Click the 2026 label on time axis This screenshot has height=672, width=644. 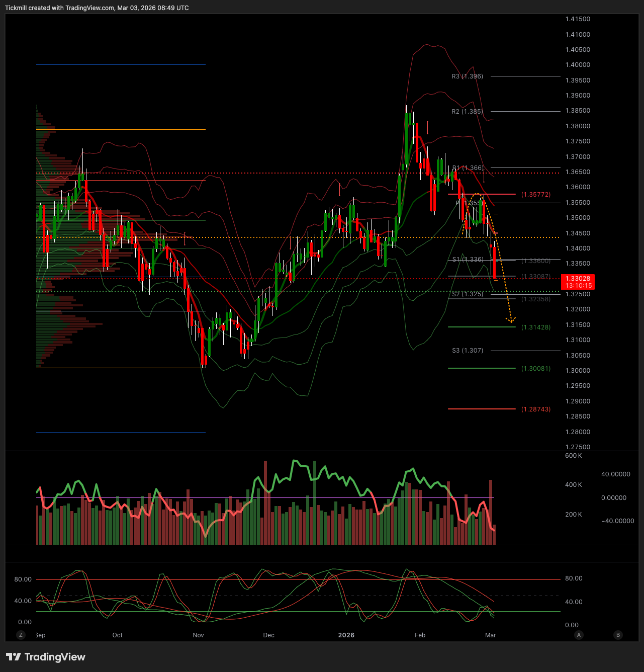click(346, 635)
